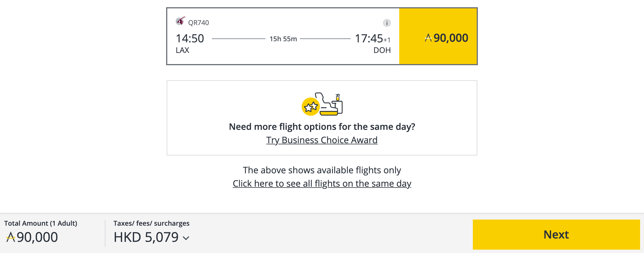644x253 pixels.
Task: Expand the taxes and fees breakdown chevron
Action: [x=186, y=239]
